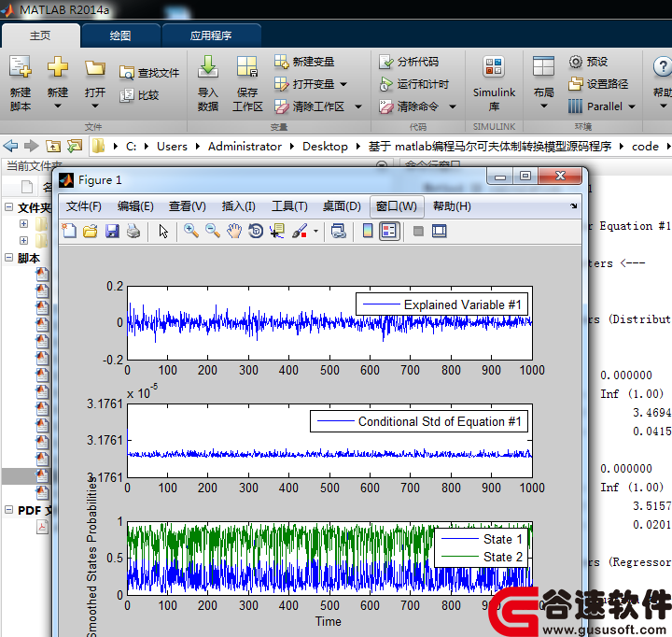Click the State 1 / State 2 legend
The height and width of the screenshot is (637, 672).
point(482,547)
